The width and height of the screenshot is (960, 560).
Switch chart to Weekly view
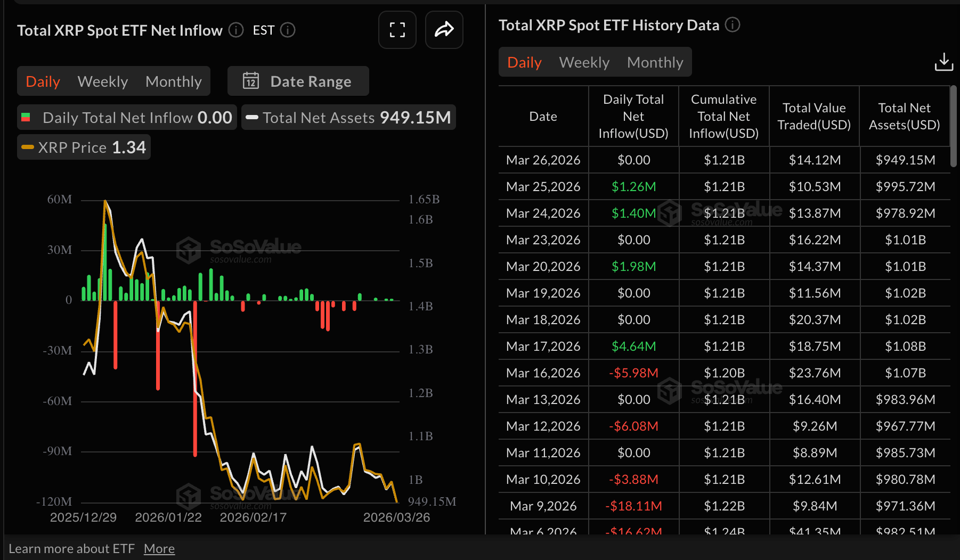pos(103,81)
